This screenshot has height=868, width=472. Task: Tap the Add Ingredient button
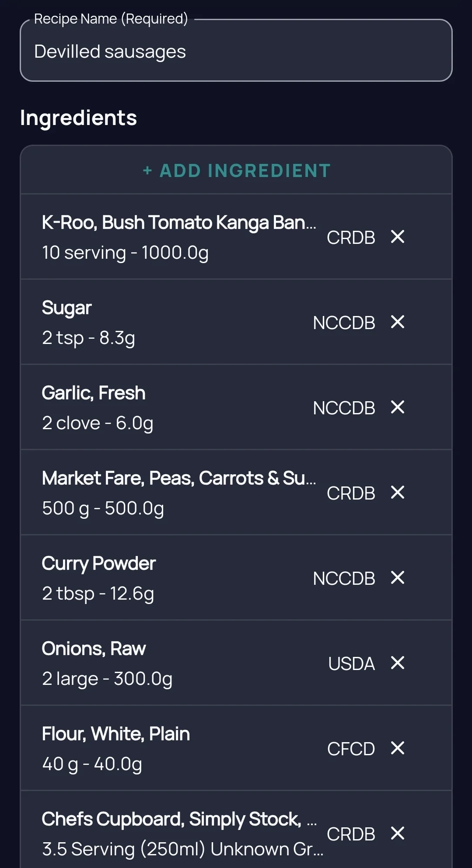236,170
